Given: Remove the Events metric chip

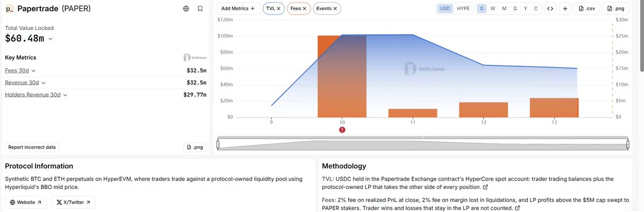Looking at the screenshot, I should coord(335,9).
